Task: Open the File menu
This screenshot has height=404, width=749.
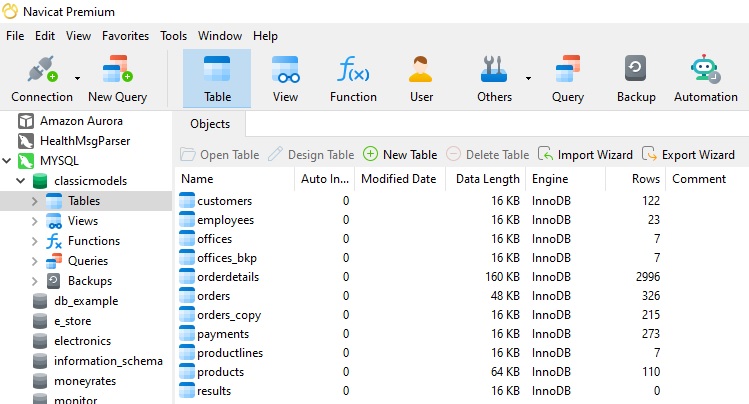Action: pyautogui.click(x=15, y=36)
